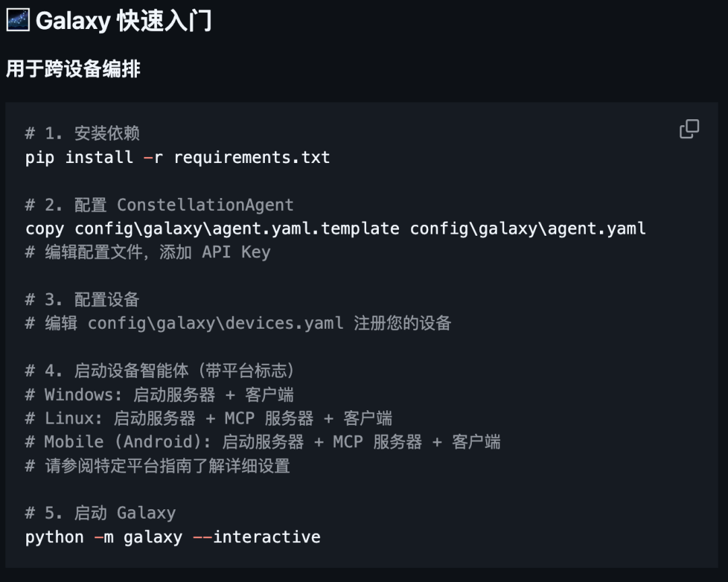This screenshot has width=728, height=582.
Task: Click "requirements.txt" in the pip command
Action: coord(252,158)
